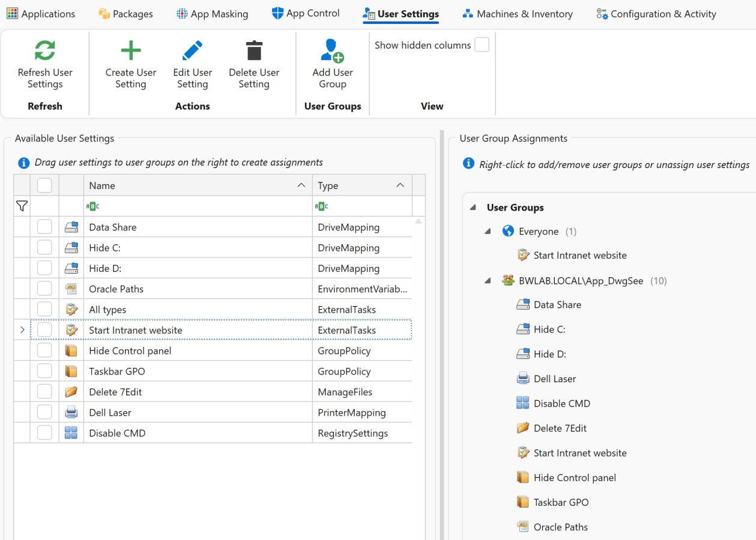Select Start Intranet website under Everyone

point(580,255)
